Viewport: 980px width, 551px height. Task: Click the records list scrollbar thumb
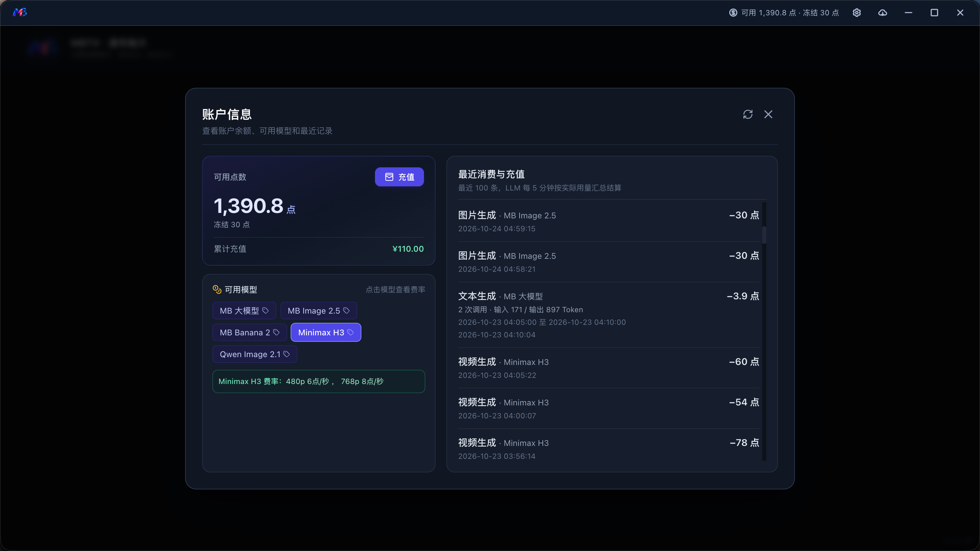(764, 235)
